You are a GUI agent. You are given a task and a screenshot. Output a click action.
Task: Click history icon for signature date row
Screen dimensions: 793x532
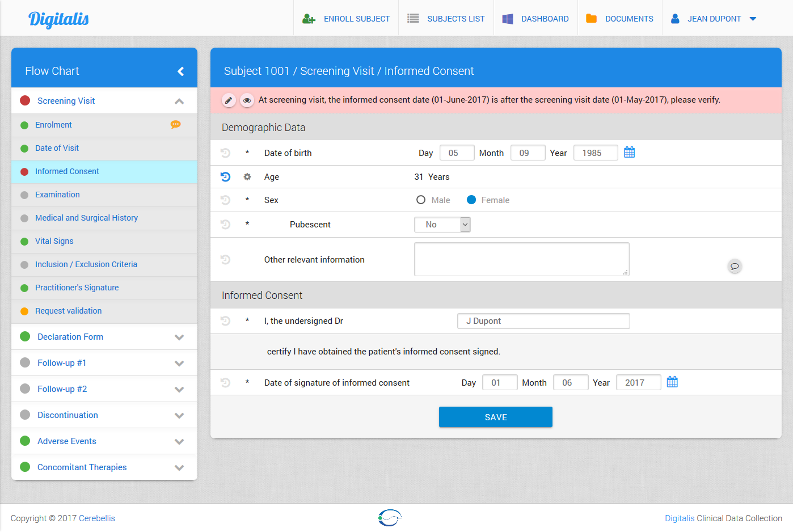pyautogui.click(x=225, y=383)
